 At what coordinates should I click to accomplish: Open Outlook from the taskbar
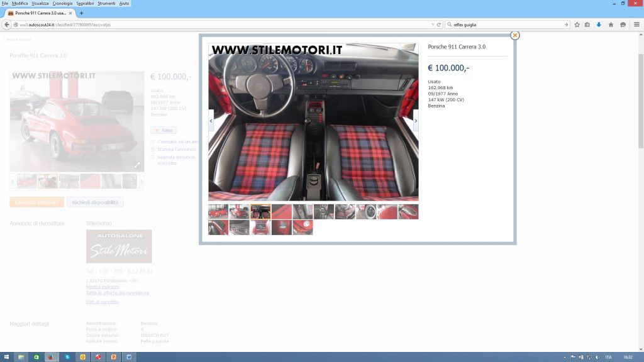82,357
